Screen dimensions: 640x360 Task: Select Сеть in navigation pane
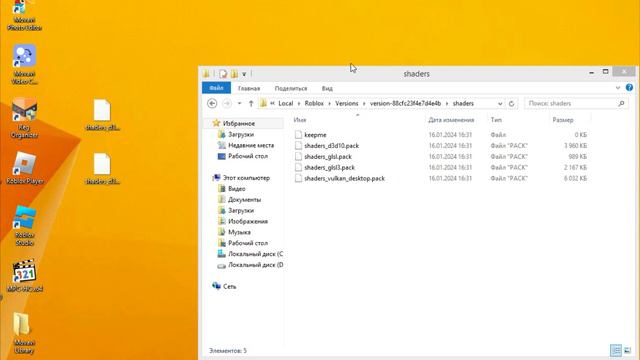point(229,287)
